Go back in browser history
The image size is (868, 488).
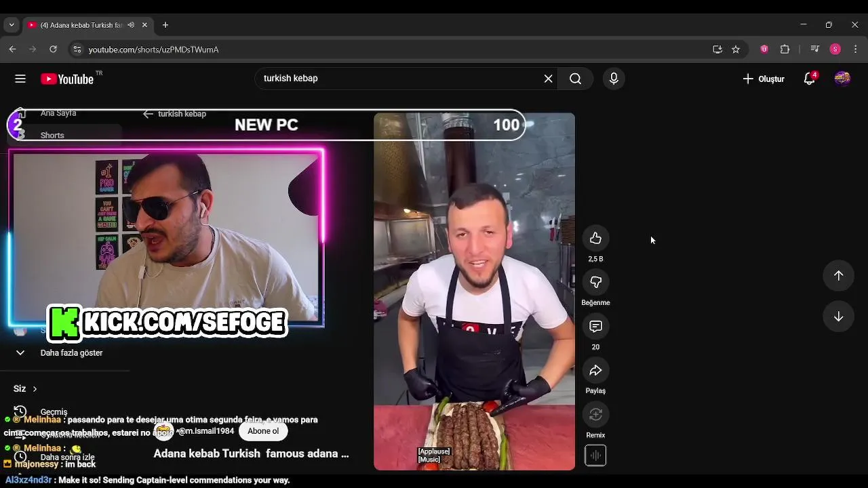coord(12,49)
